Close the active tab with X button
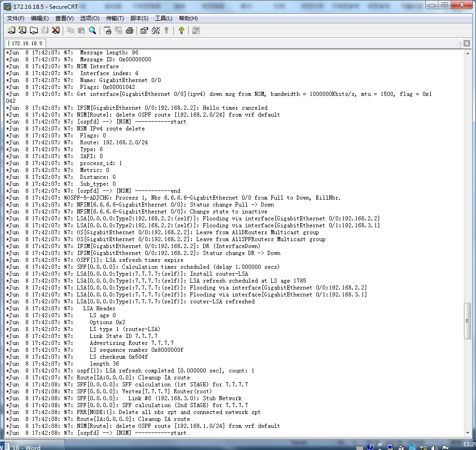Image resolution: width=476 pixels, height=450 pixels. [x=467, y=43]
